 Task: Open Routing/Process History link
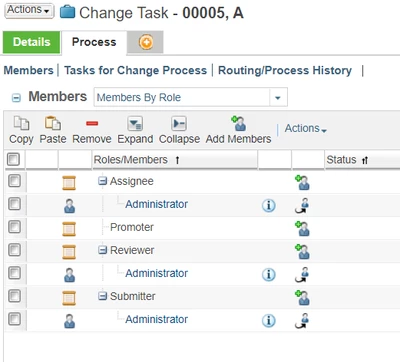285,70
